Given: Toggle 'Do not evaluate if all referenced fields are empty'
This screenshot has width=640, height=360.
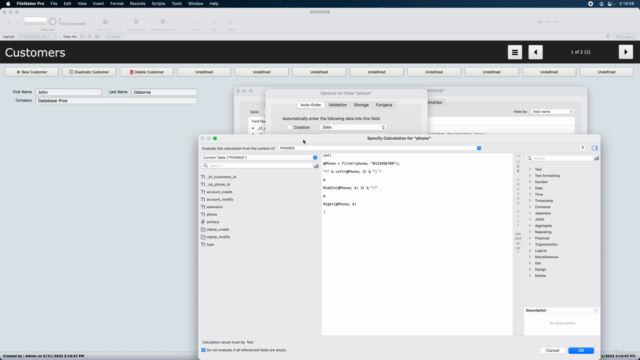Looking at the screenshot, I should 203,350.
